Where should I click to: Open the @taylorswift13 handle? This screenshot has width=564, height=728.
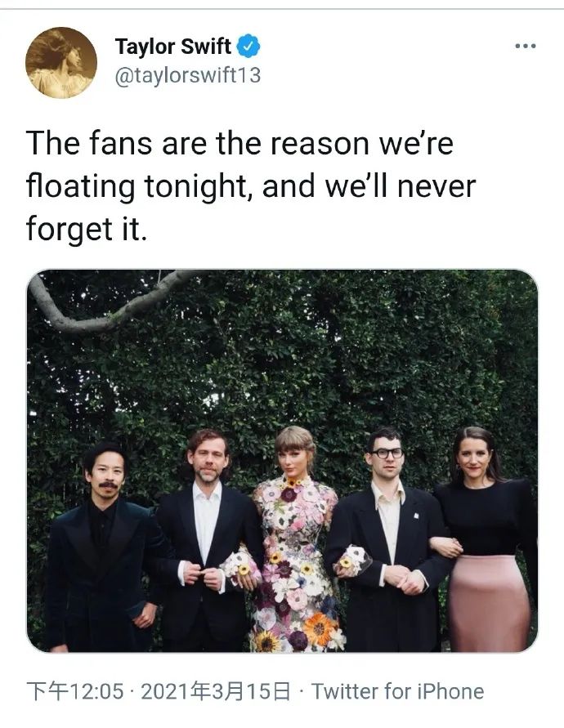point(188,75)
